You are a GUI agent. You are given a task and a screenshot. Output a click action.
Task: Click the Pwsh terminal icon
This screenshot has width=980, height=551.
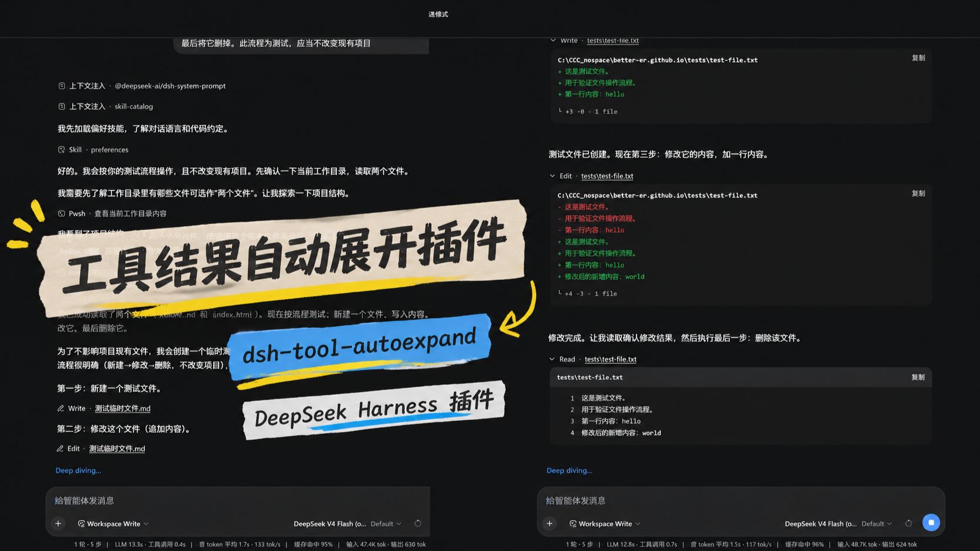click(x=62, y=213)
